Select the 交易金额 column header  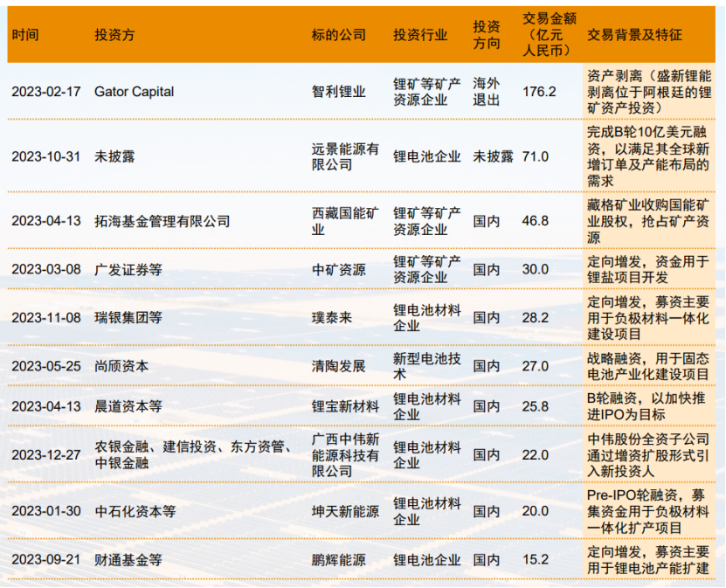click(547, 35)
